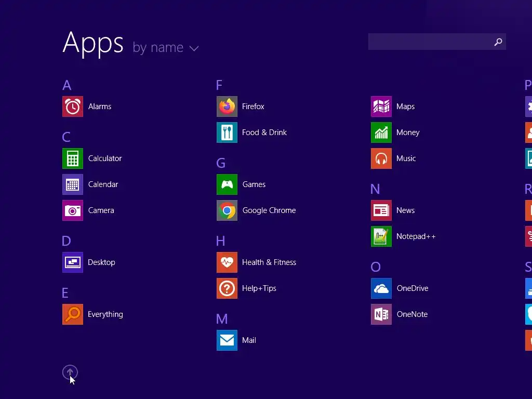Open the Money app icon
Image resolution: width=532 pixels, height=399 pixels.
coord(381,132)
